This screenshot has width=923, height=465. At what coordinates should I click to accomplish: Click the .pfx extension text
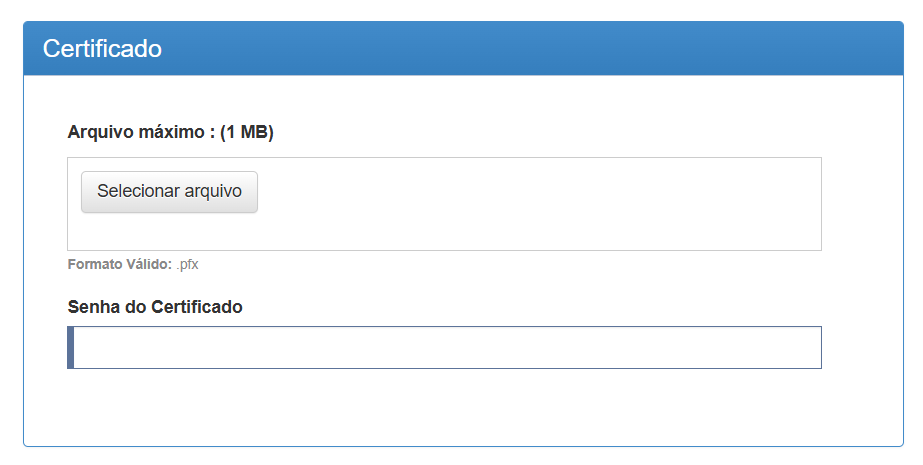pyautogui.click(x=187, y=264)
